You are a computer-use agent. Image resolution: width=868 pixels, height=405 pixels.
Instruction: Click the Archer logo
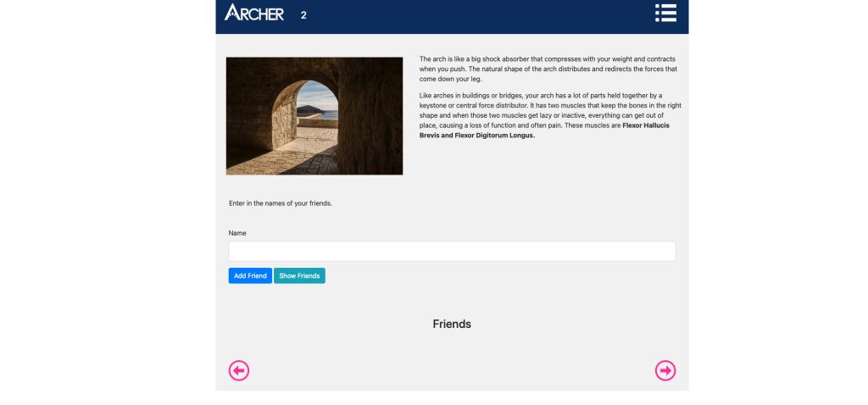click(253, 14)
